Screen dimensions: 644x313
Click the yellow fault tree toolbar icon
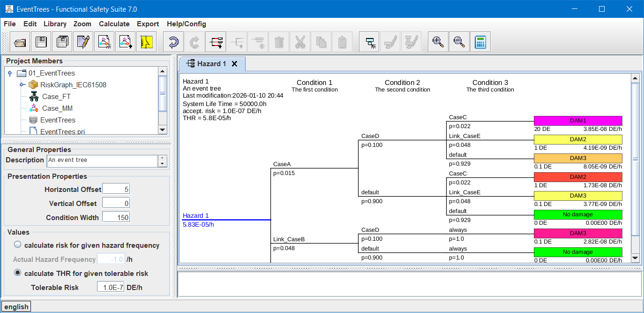point(147,42)
